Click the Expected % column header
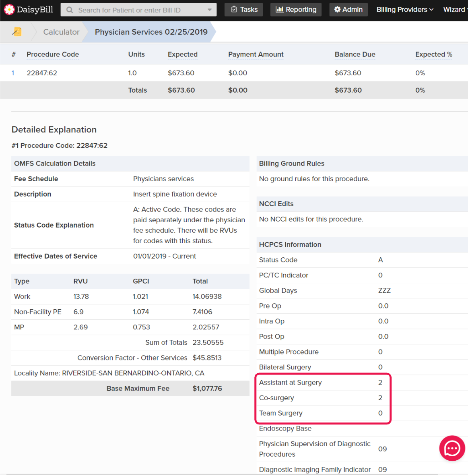This screenshot has height=476, width=468. pos(433,54)
